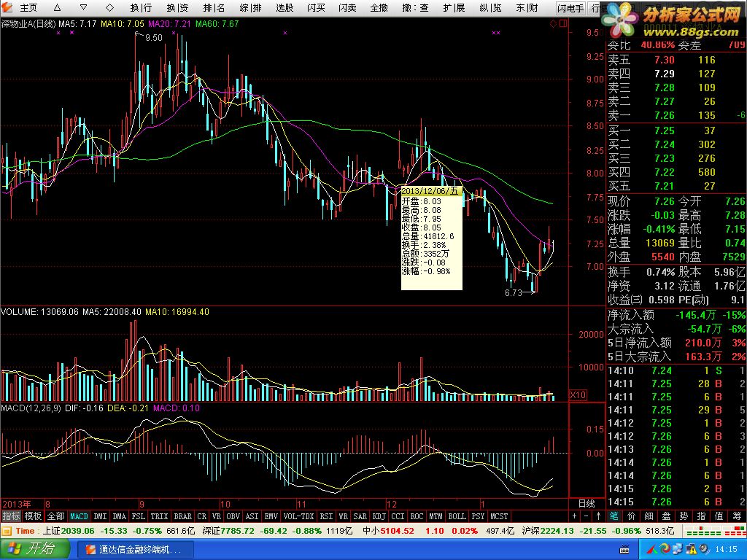This screenshot has height=560, width=747.
Task: Open the 换|行 menu item
Action: click(x=141, y=7)
